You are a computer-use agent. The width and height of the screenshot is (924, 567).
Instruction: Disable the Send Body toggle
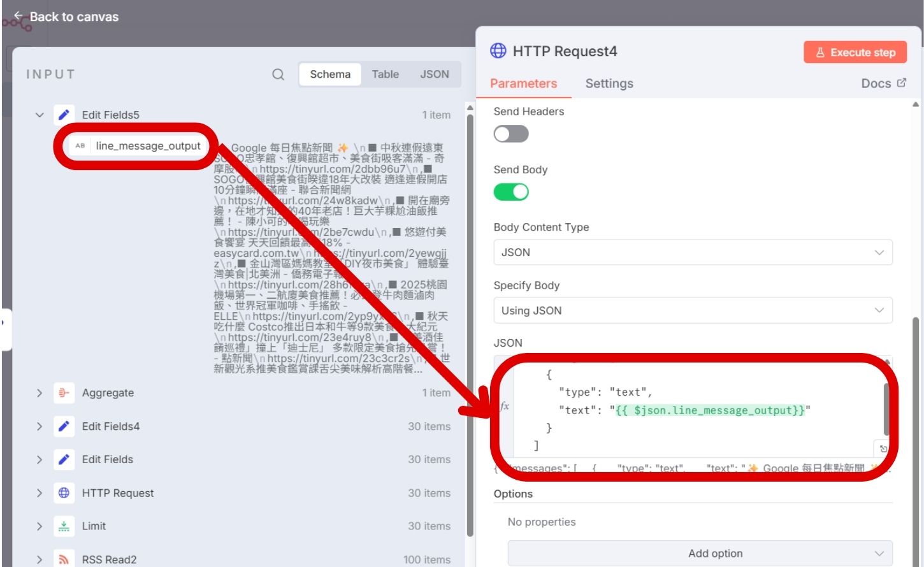pos(511,191)
